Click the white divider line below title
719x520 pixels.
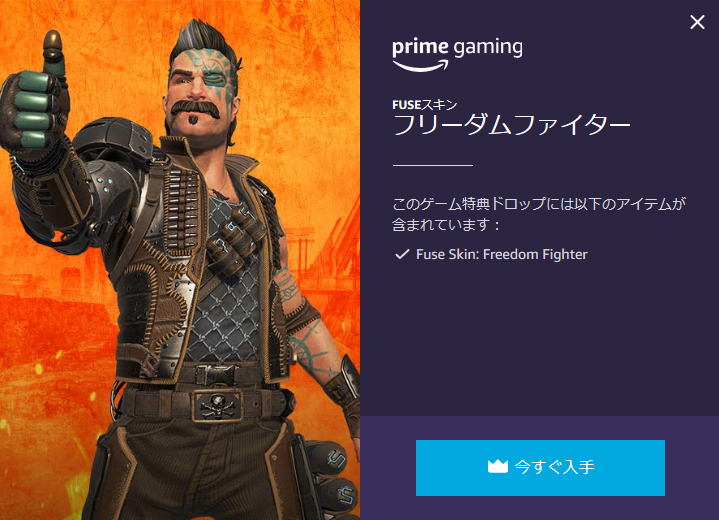click(432, 165)
